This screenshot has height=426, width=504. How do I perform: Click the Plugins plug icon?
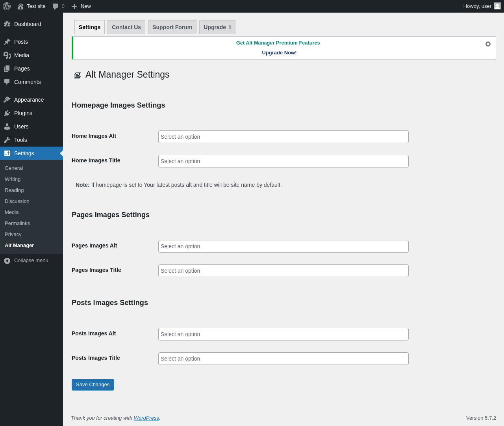[7, 113]
